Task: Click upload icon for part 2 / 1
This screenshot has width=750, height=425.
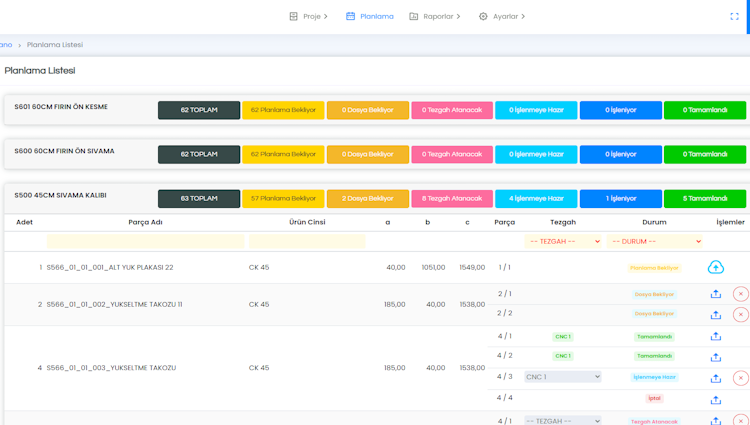Action: pos(716,294)
